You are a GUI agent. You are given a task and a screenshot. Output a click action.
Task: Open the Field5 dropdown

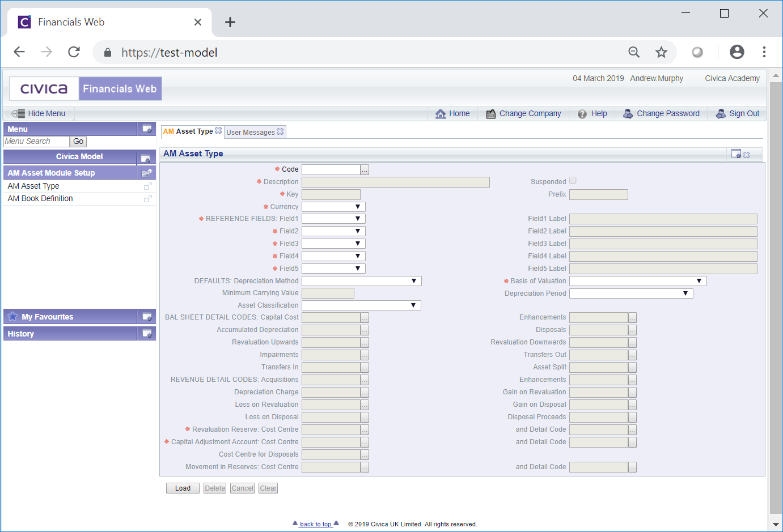click(333, 269)
